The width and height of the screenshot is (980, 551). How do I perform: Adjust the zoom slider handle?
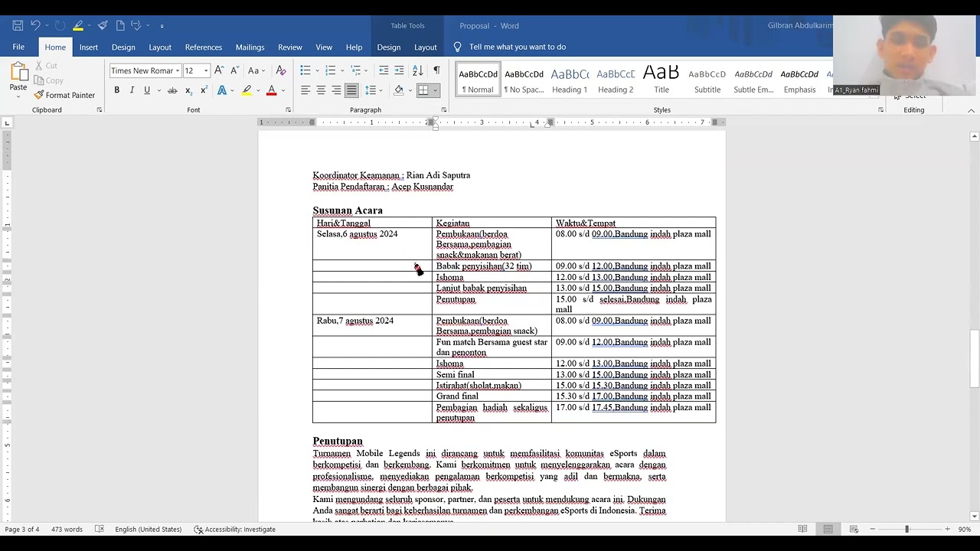[x=906, y=529]
